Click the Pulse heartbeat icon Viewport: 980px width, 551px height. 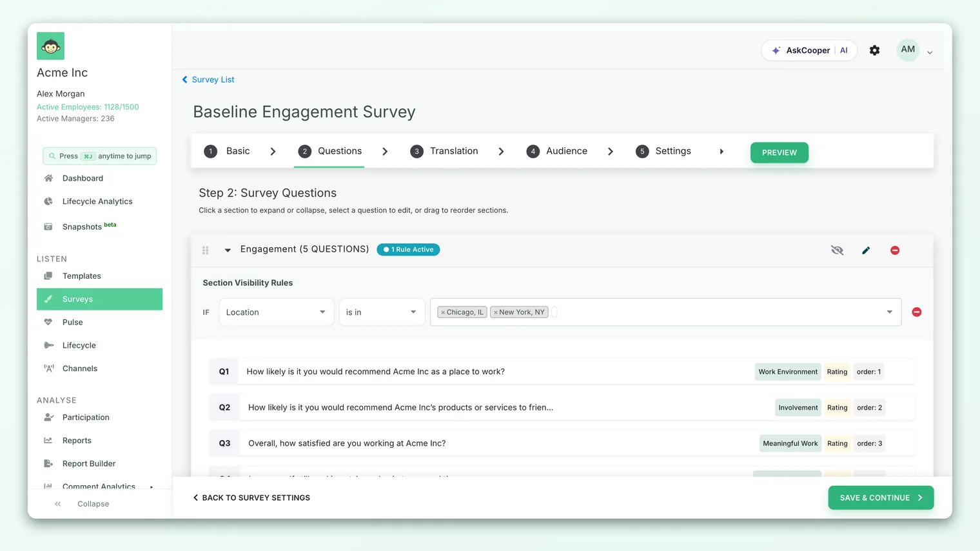tap(48, 322)
